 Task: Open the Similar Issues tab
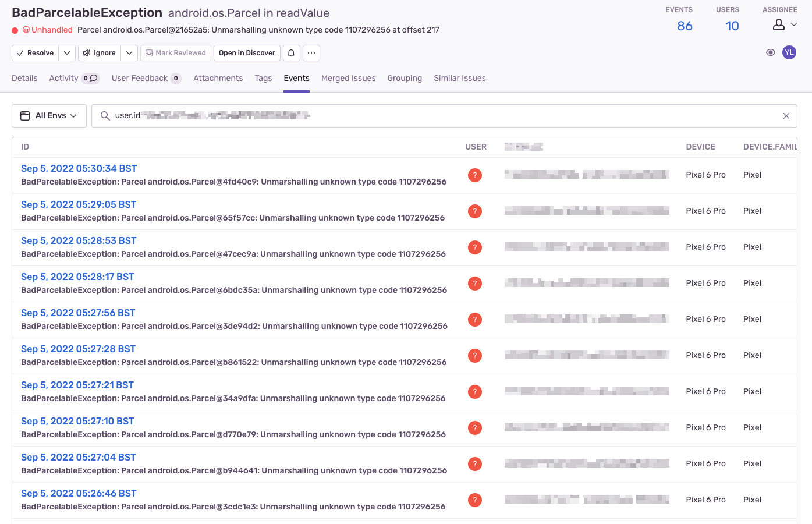460,78
